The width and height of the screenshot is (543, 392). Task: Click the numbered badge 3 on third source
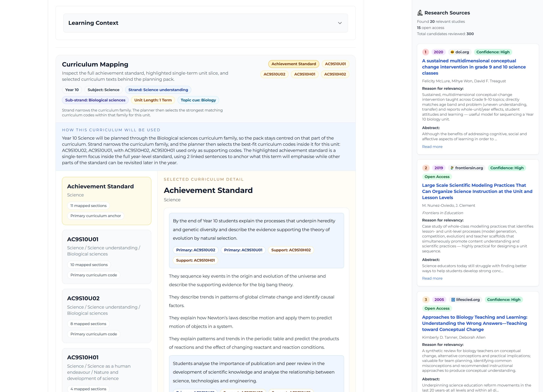[x=426, y=299]
